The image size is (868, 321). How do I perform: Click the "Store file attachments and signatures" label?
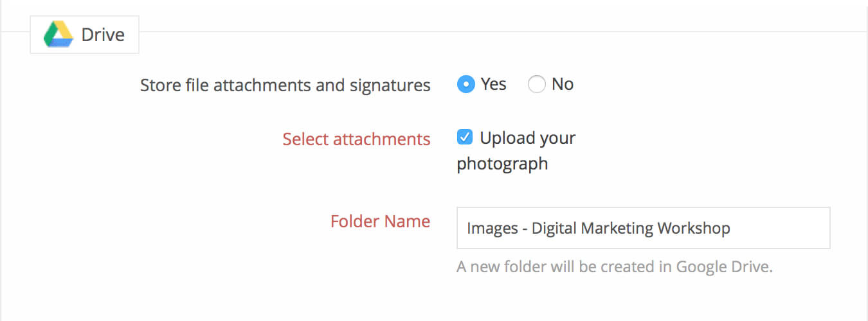(285, 85)
